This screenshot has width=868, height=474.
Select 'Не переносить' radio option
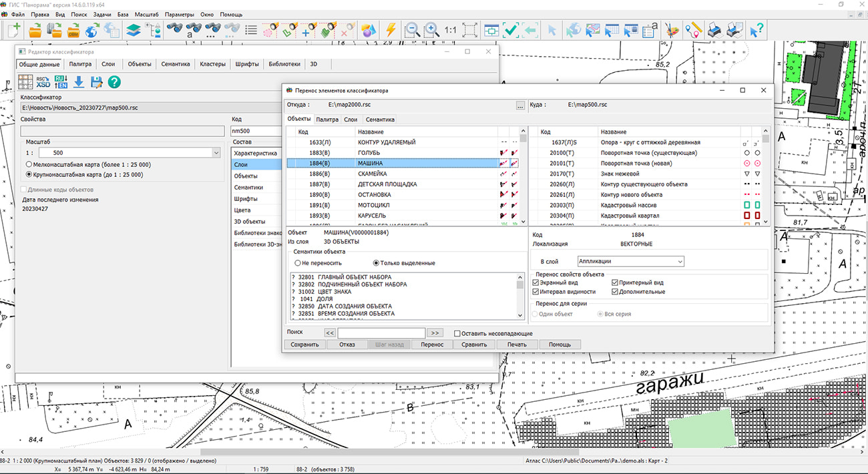tap(298, 263)
